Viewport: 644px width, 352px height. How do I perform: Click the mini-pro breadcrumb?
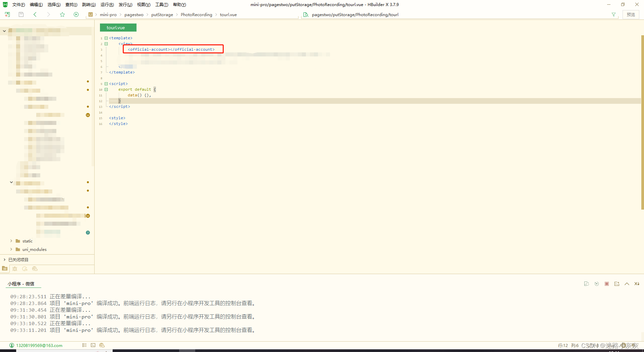pos(108,15)
